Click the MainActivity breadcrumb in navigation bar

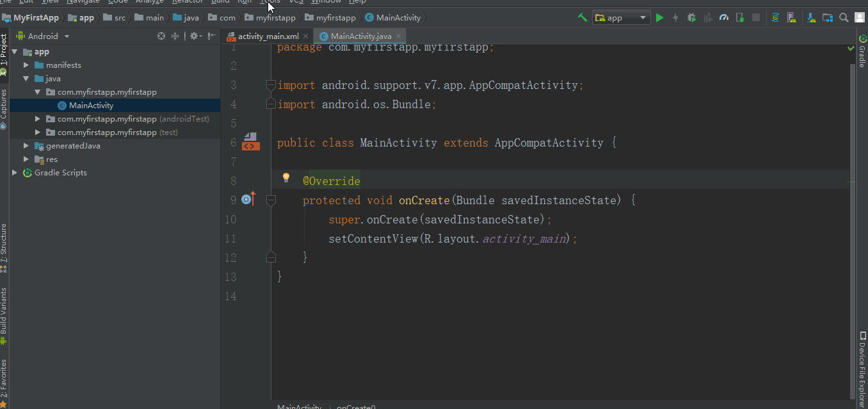(x=398, y=18)
